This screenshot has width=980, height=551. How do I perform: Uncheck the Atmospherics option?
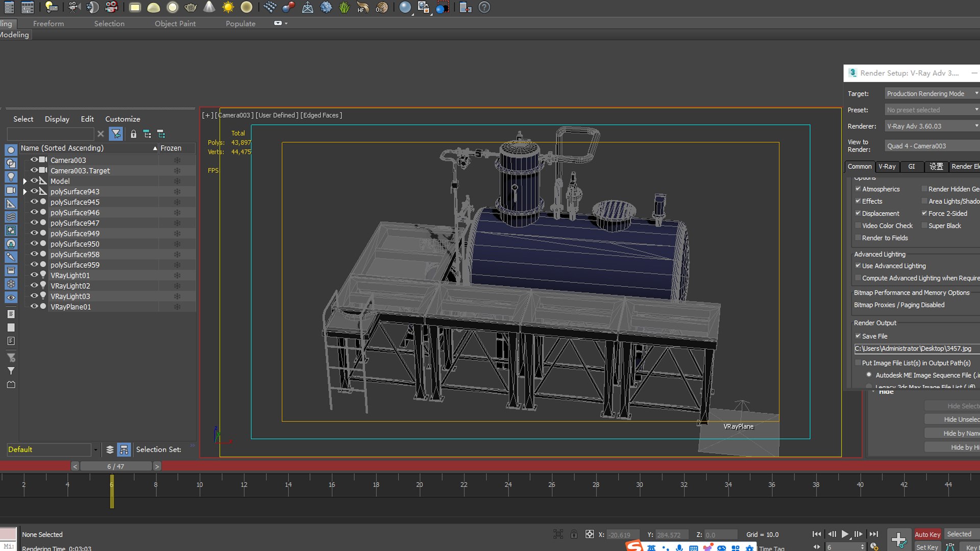tap(858, 189)
